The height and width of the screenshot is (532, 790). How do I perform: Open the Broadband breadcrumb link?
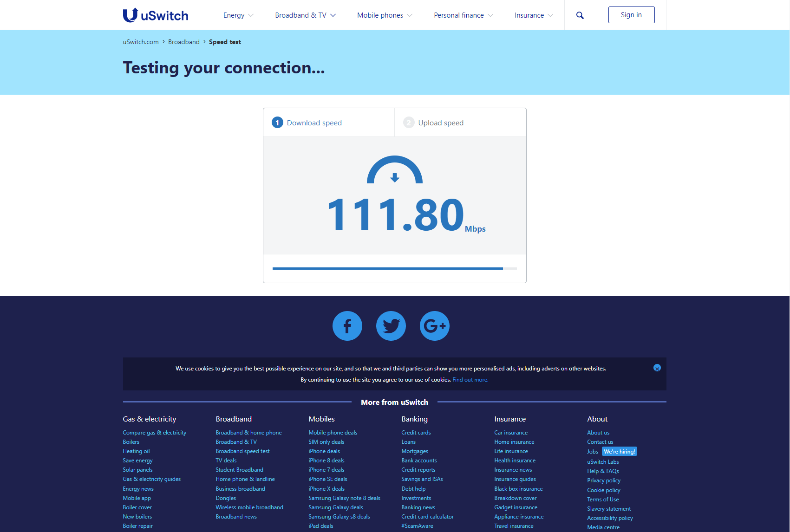coord(184,42)
